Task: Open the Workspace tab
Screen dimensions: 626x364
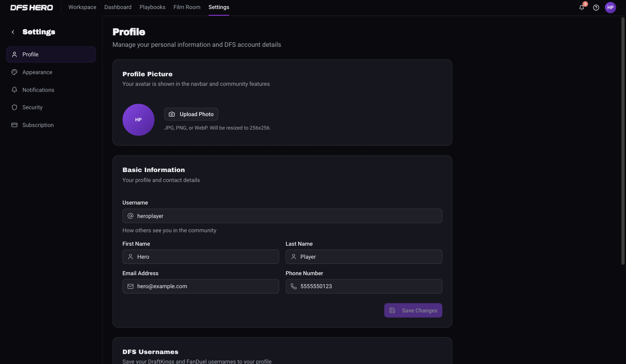Action: click(82, 7)
